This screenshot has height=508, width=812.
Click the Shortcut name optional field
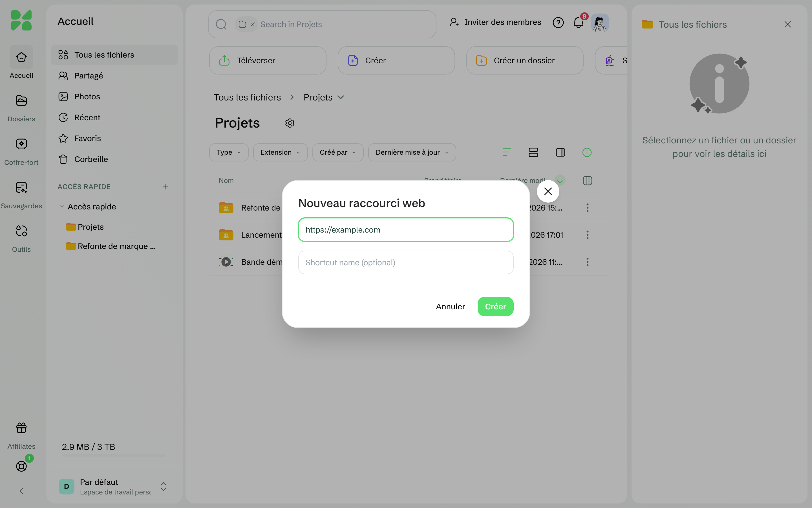coord(406,262)
